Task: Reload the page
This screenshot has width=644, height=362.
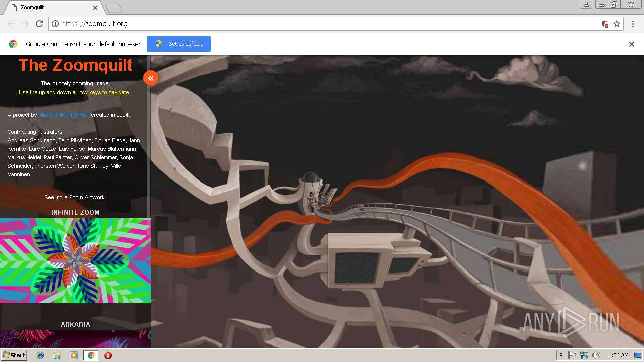Action: tap(39, 24)
